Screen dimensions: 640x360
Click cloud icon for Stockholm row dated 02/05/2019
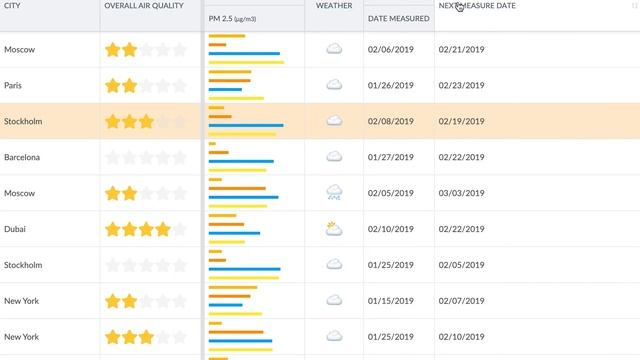(334, 264)
